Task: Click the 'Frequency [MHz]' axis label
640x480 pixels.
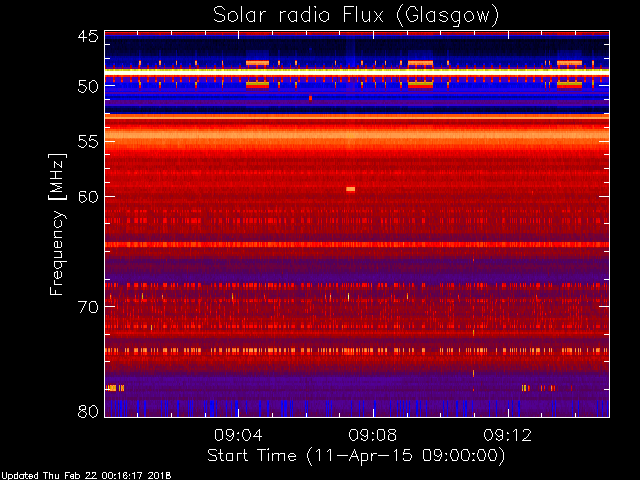Action: [57, 224]
